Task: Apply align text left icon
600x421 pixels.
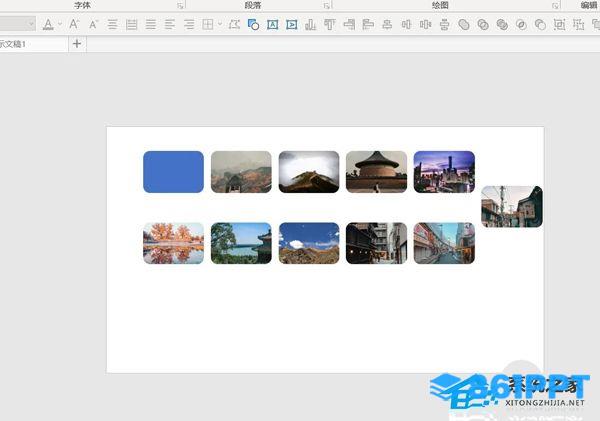Action: tap(170, 24)
